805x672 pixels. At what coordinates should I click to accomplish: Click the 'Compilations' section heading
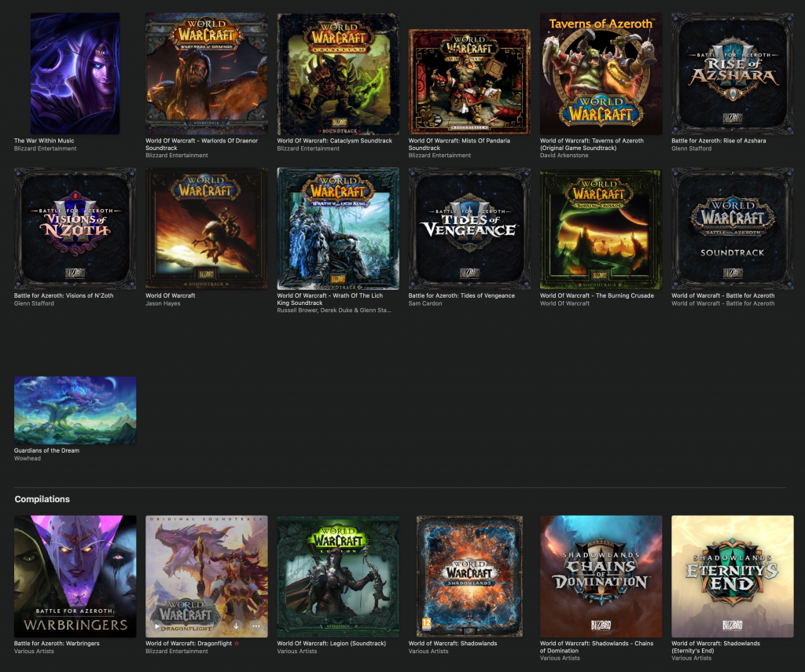[42, 499]
